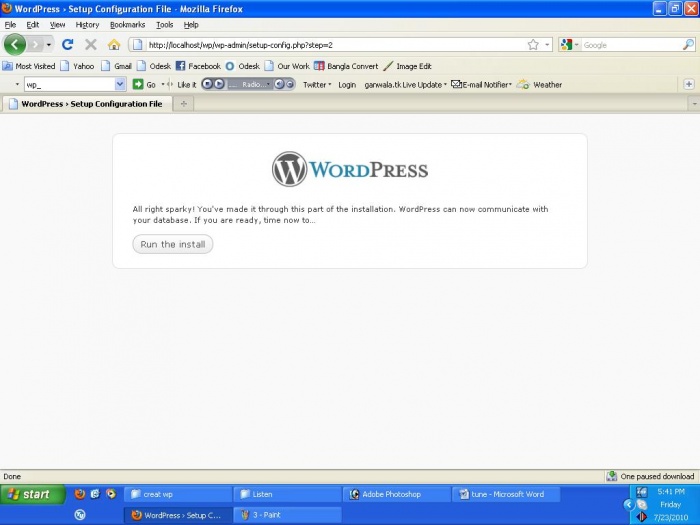
Task: Open the E-mail Notifier toolbar item
Action: [x=481, y=84]
